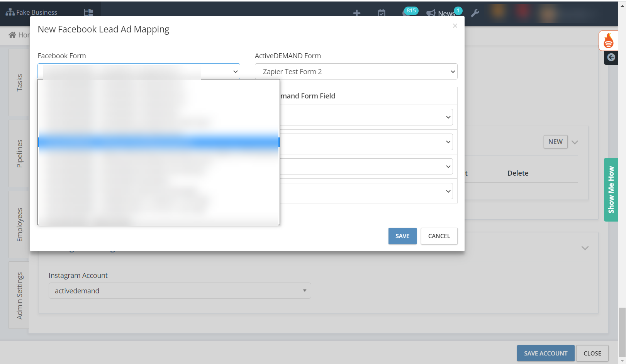Open the Tasks side tab

point(19,83)
